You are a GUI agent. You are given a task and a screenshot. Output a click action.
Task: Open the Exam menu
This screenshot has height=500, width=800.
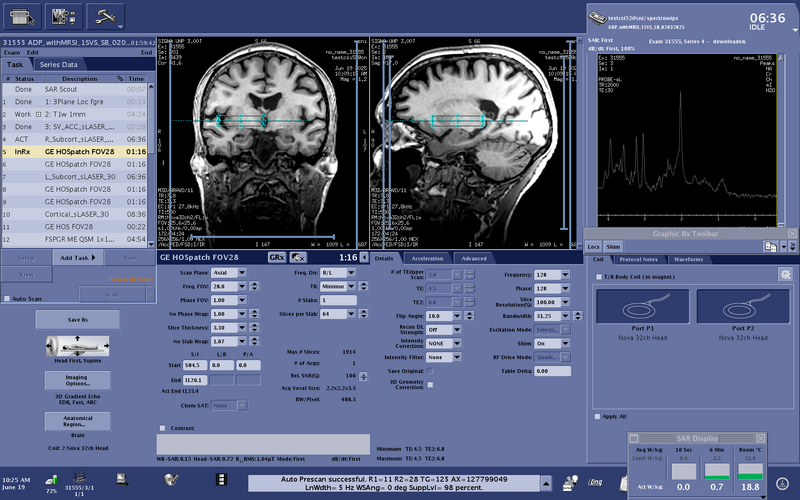[12, 53]
